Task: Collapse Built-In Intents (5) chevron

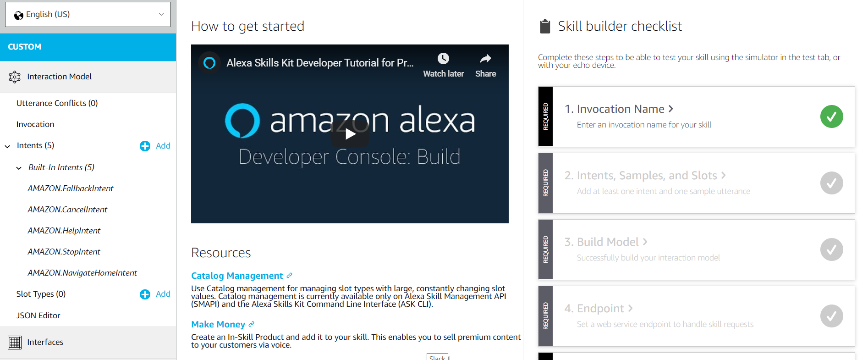Action: tap(19, 168)
